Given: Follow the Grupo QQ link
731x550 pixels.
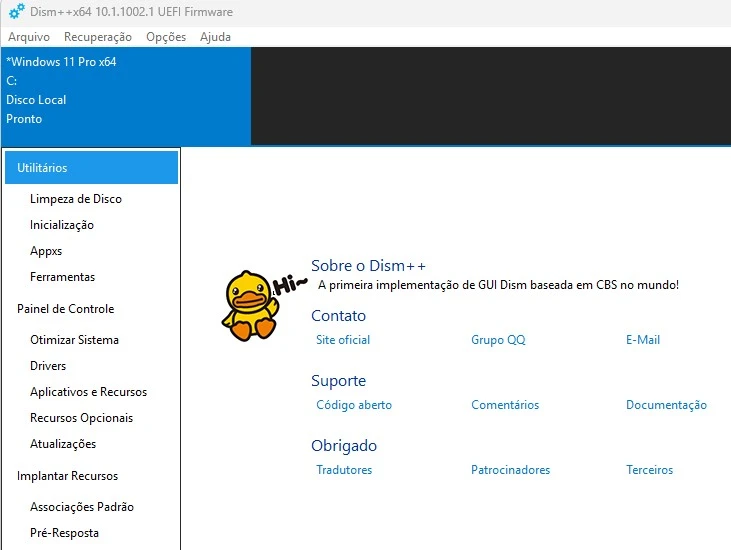Looking at the screenshot, I should coord(498,340).
